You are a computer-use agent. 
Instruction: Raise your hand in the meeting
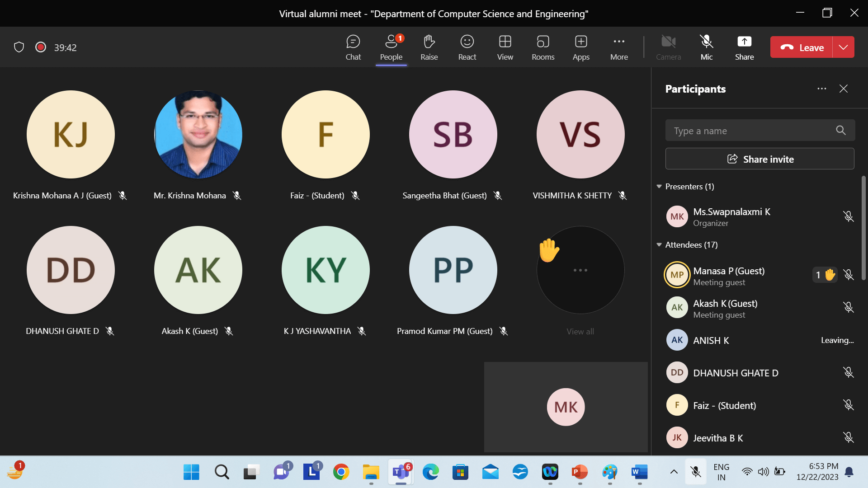(429, 47)
